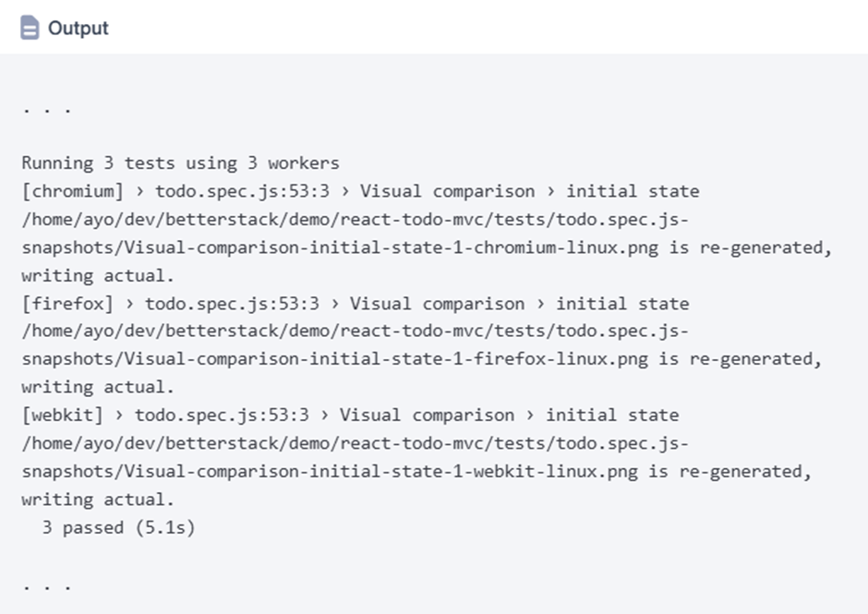Click the chromium-linux.png snapshot filename
Screen dimensions: 868x614
332,247
